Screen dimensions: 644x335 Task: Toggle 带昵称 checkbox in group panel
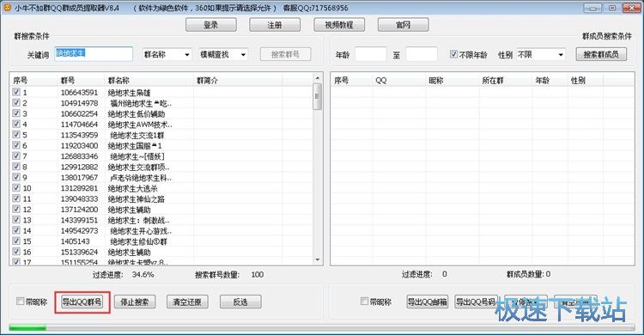coord(20,301)
